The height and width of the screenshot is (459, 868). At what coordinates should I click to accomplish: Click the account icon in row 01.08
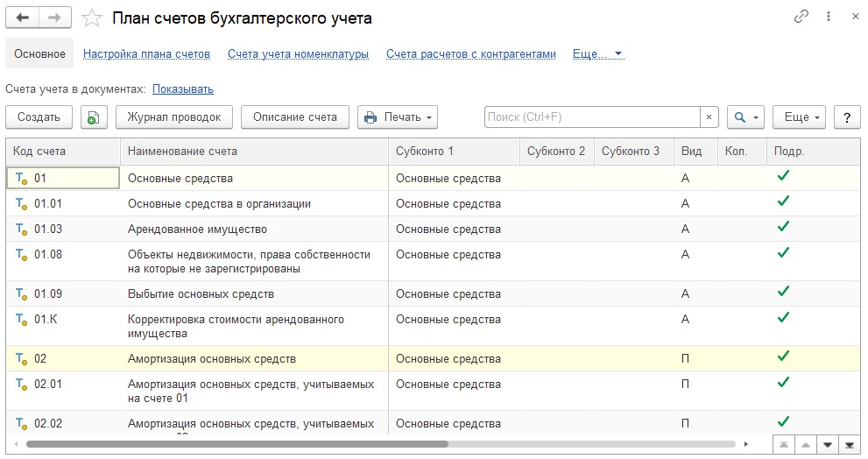click(22, 255)
